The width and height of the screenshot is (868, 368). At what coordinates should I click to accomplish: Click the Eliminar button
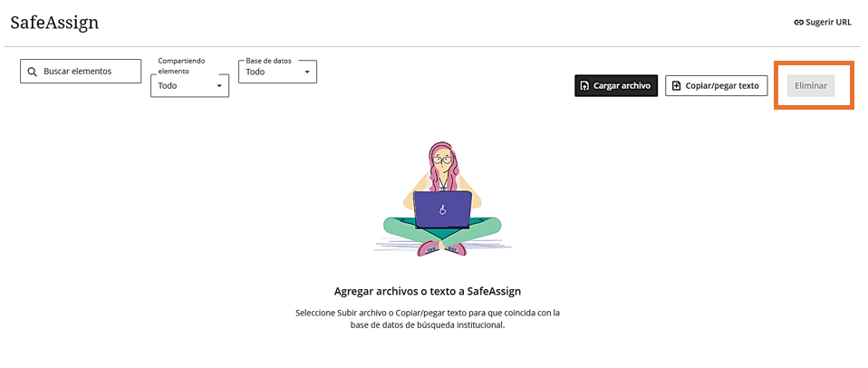(811, 86)
